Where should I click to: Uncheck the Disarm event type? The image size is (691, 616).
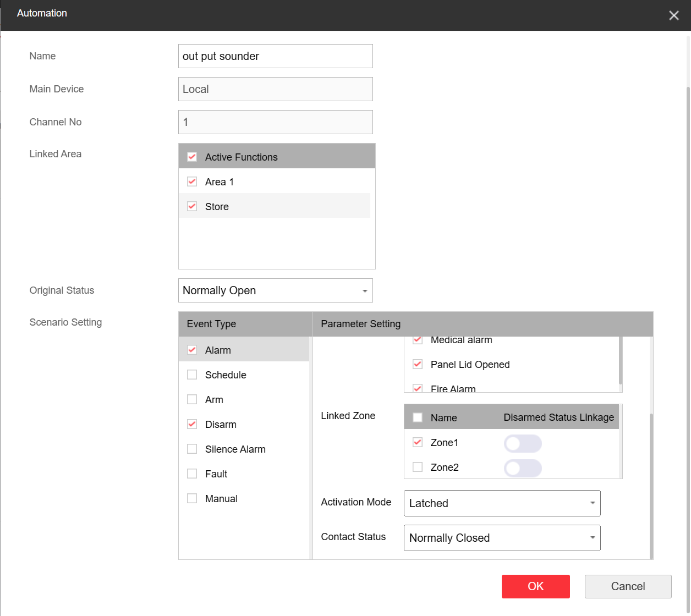pos(192,424)
